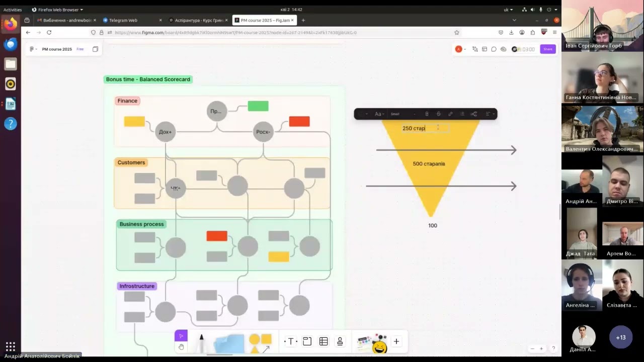Click the mind map connector icon
Screen dimensions: 644x362
pos(473,114)
